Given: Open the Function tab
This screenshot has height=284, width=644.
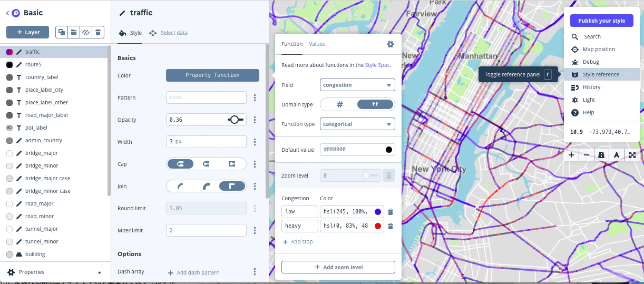Looking at the screenshot, I should (x=292, y=44).
